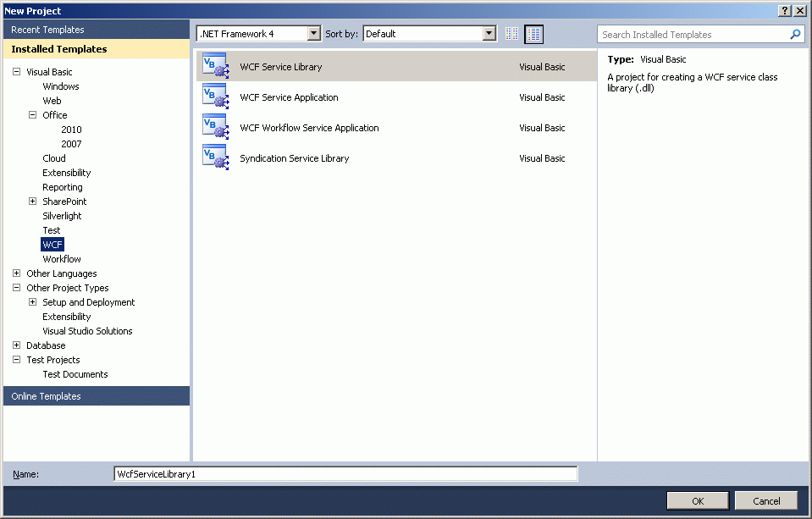Select the Office 2010 tree item
812x519 pixels.
pyautogui.click(x=71, y=130)
